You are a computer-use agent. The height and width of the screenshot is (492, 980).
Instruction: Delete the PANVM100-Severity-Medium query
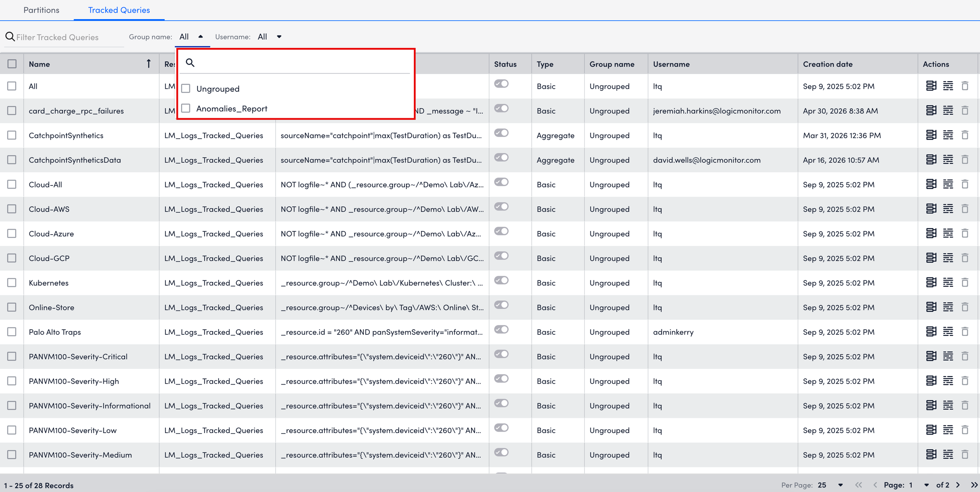pyautogui.click(x=965, y=455)
